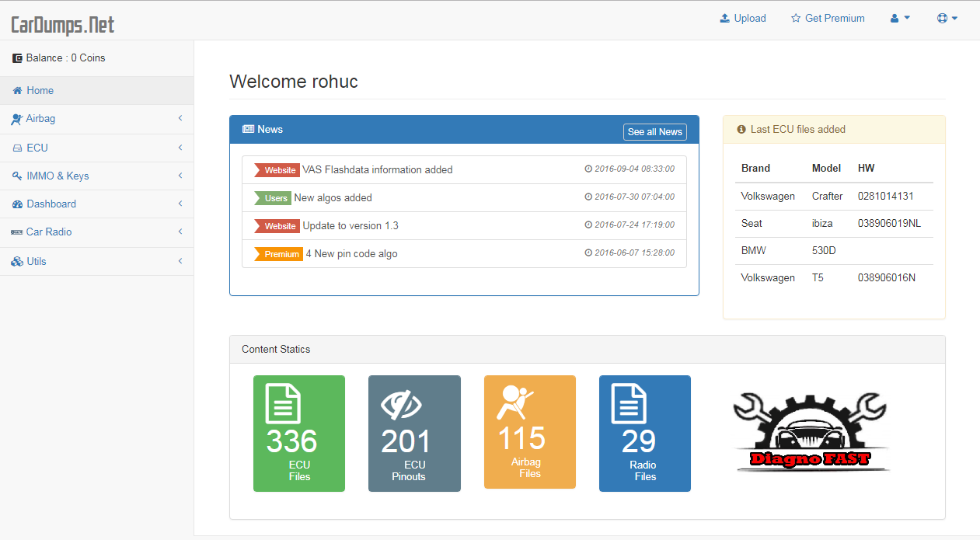The image size is (980, 540).
Task: Click the Home house icon
Action: 17,91
